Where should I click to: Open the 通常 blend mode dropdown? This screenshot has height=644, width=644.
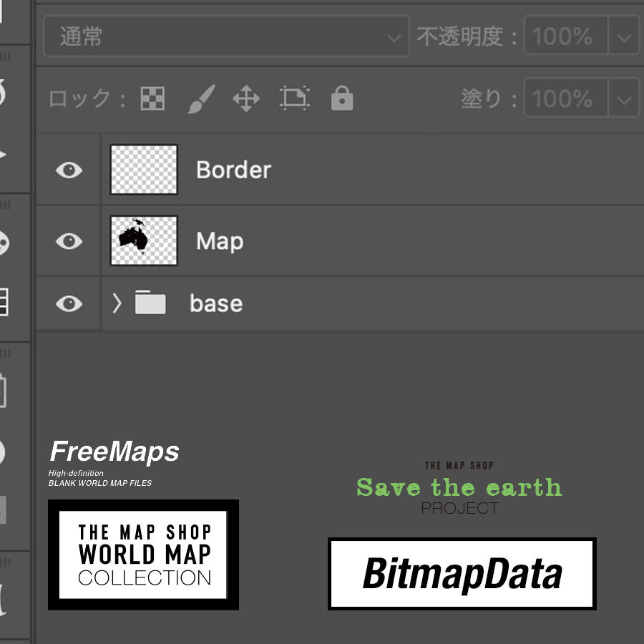(x=226, y=36)
